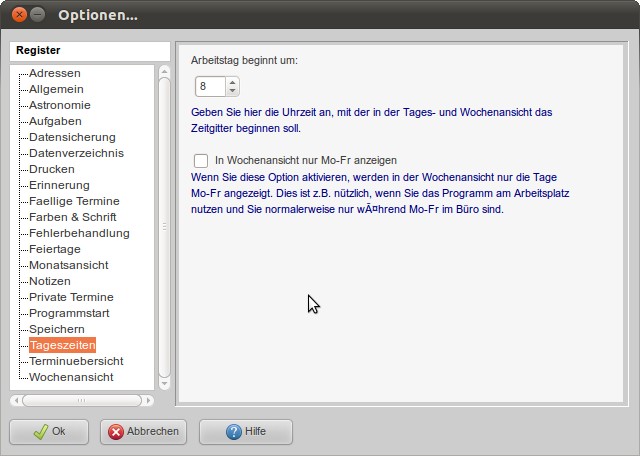Select Programmstart in the tree
The image size is (640, 456).
click(69, 313)
